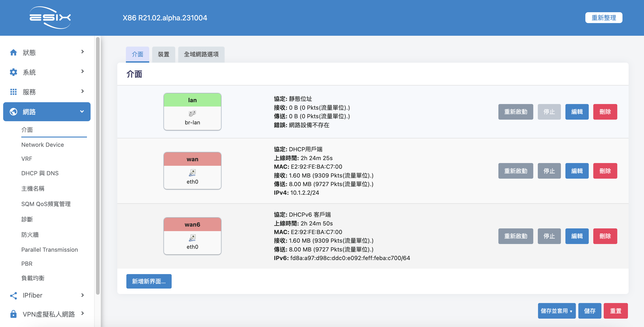This screenshot has width=644, height=327.
Task: Expand the IPfiber menu chevron
Action: point(82,295)
